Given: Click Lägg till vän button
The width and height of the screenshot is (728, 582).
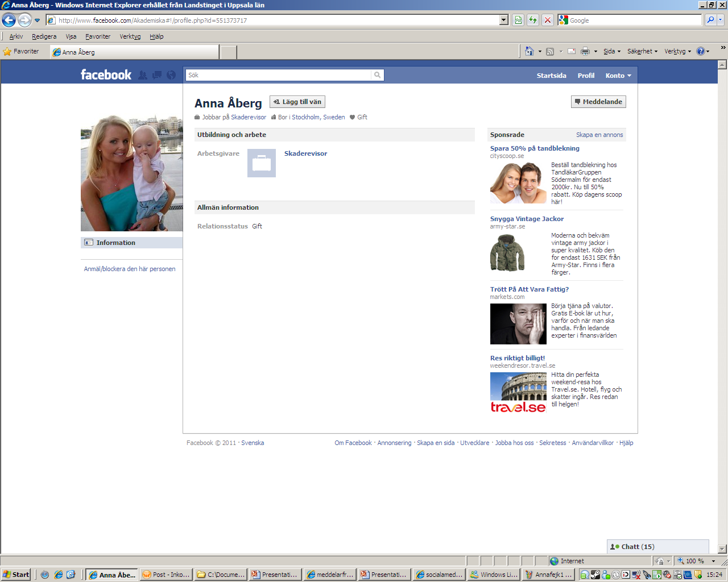Looking at the screenshot, I should pyautogui.click(x=297, y=102).
